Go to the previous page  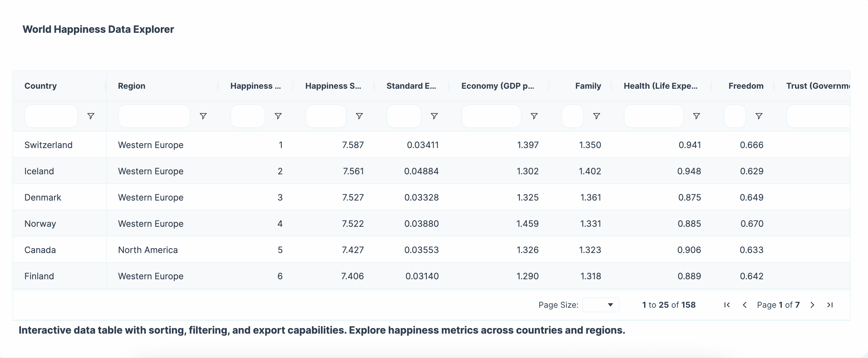pos(745,305)
